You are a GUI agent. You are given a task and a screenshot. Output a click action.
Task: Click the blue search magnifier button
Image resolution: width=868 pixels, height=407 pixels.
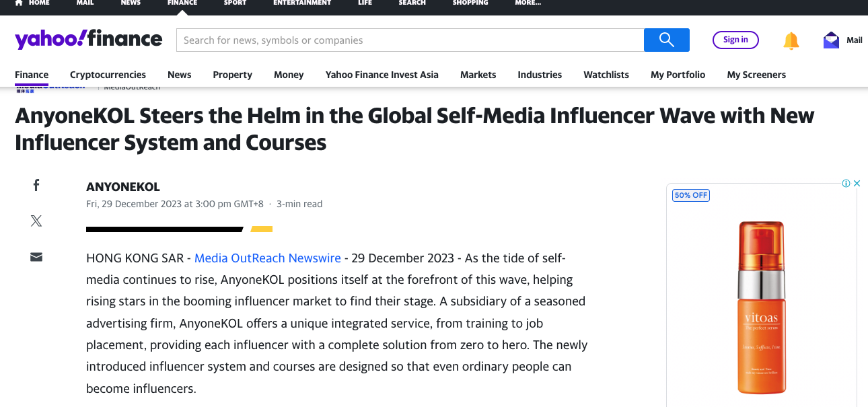666,40
